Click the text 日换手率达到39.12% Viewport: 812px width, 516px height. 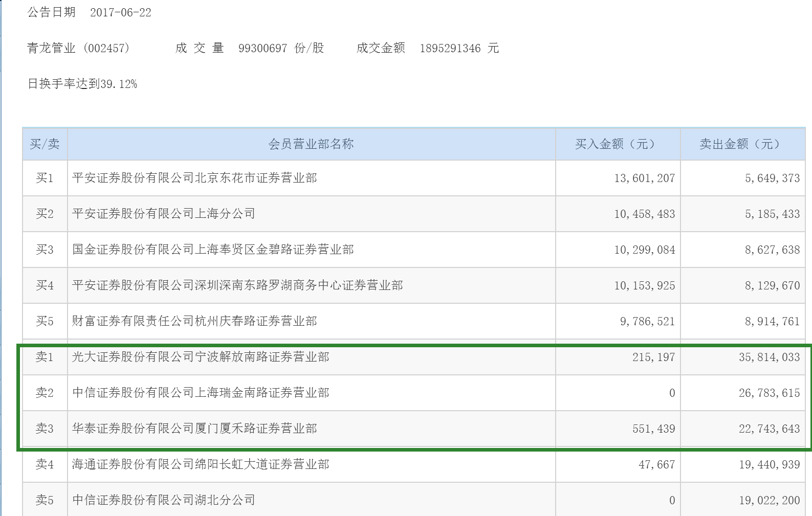(82, 84)
